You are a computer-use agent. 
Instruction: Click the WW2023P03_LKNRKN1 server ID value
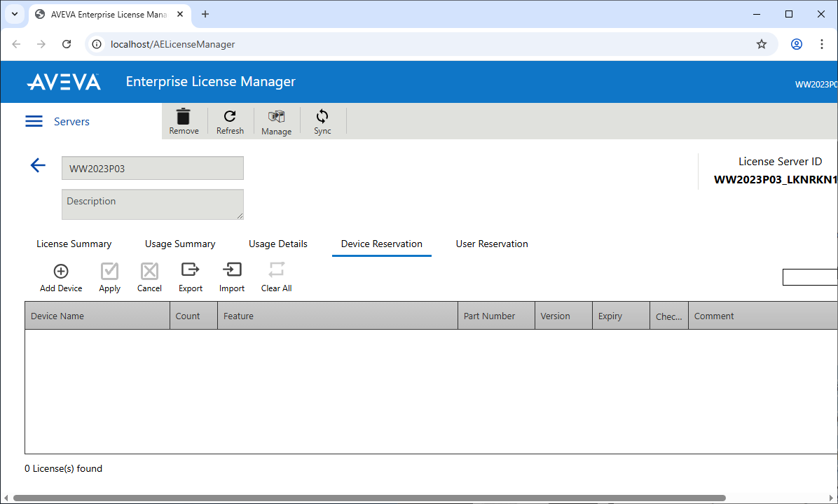tap(776, 180)
